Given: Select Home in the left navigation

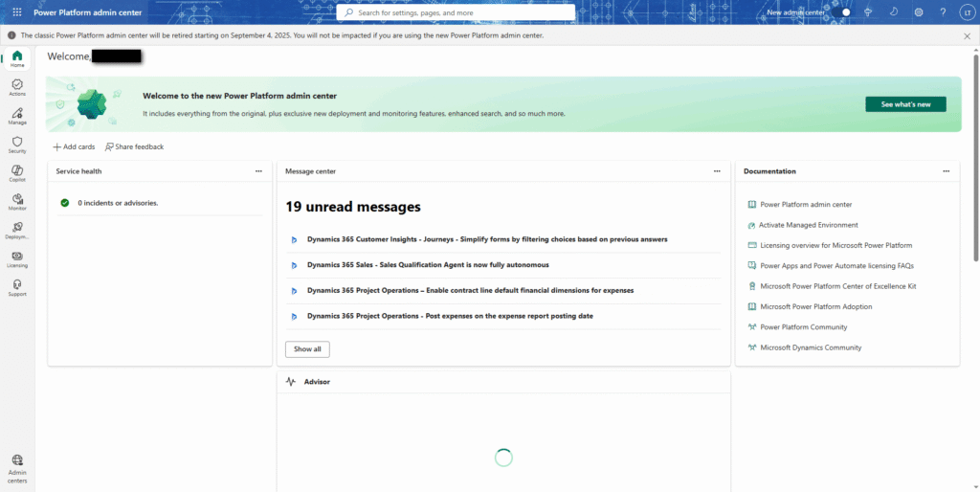Looking at the screenshot, I should coord(17,58).
